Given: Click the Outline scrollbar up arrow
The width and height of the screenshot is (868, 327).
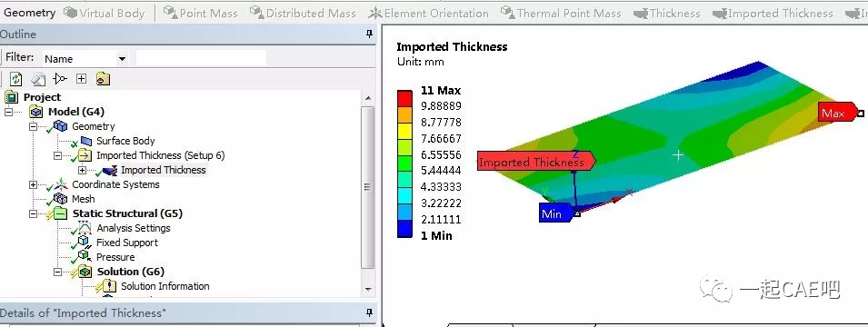Looking at the screenshot, I should pos(368,98).
